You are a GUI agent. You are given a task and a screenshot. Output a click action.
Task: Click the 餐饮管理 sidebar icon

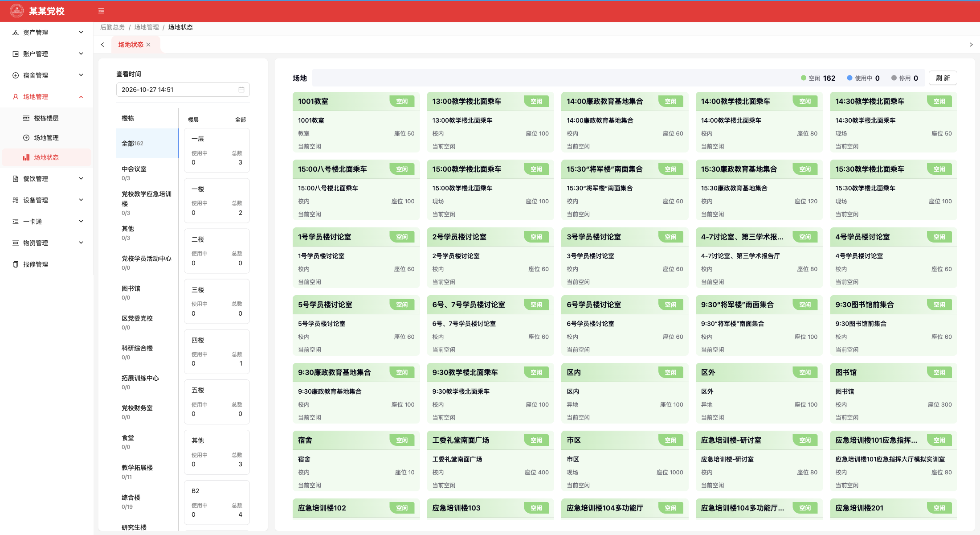(x=16, y=179)
